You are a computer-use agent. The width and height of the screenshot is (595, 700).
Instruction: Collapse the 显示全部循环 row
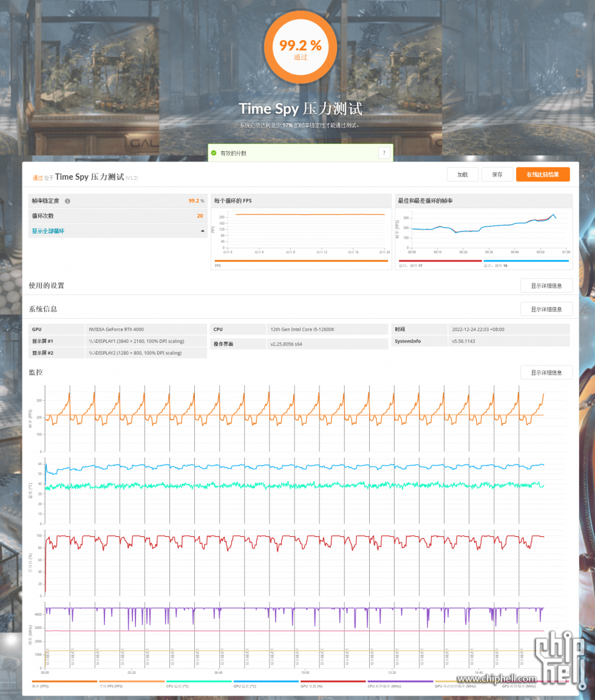tap(118, 231)
